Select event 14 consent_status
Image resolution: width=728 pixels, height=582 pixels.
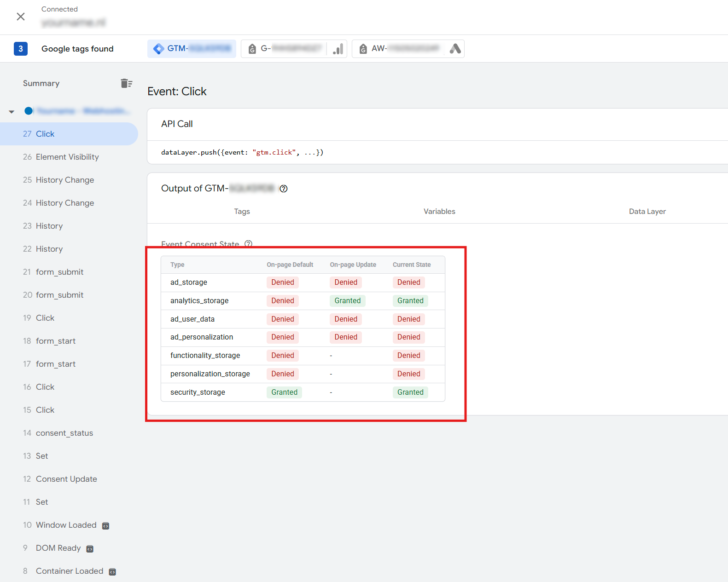tap(64, 433)
